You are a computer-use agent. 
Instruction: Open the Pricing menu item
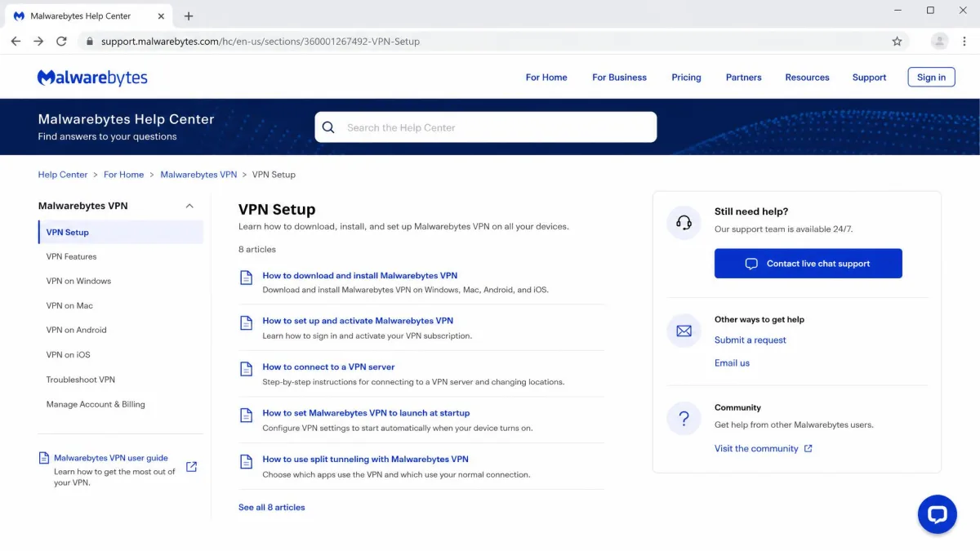(x=686, y=78)
